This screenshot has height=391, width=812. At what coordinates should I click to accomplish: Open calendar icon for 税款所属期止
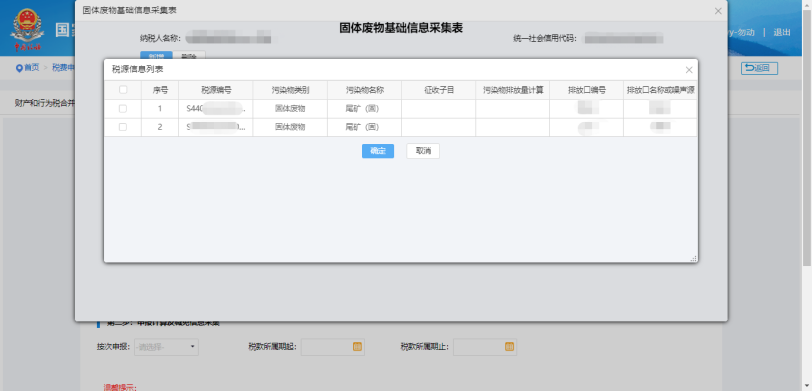(509, 347)
